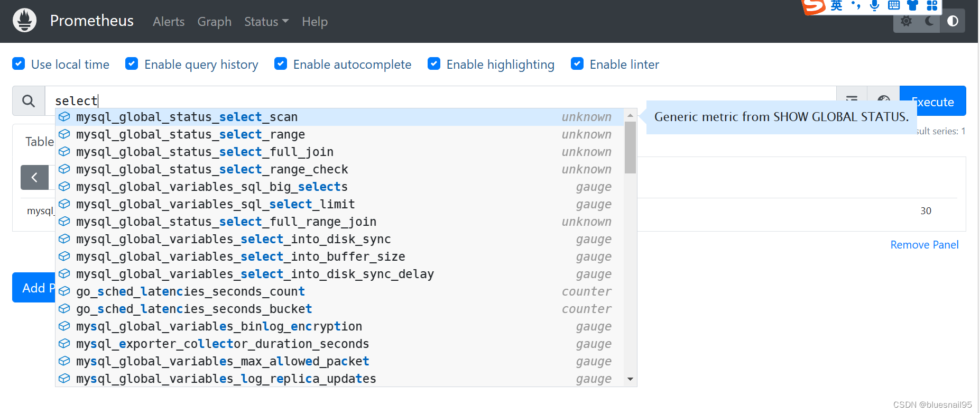
Task: Click autocomplete scrollbar down arrow
Action: pos(630,379)
